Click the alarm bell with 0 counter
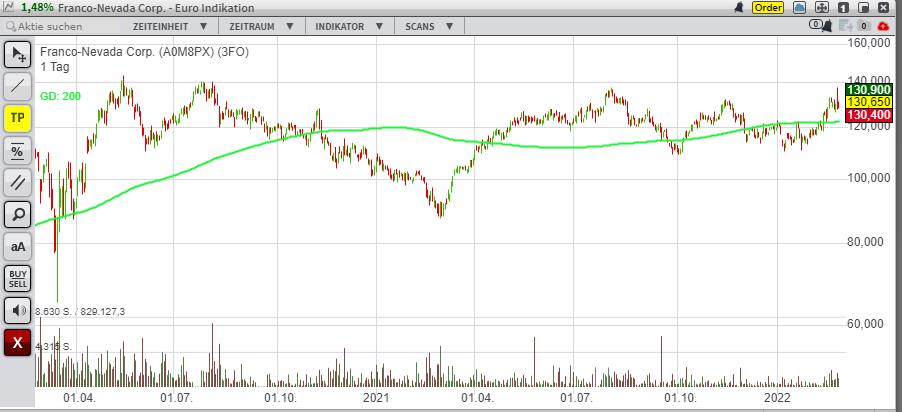Image resolution: width=902 pixels, height=412 pixels. coord(821,25)
